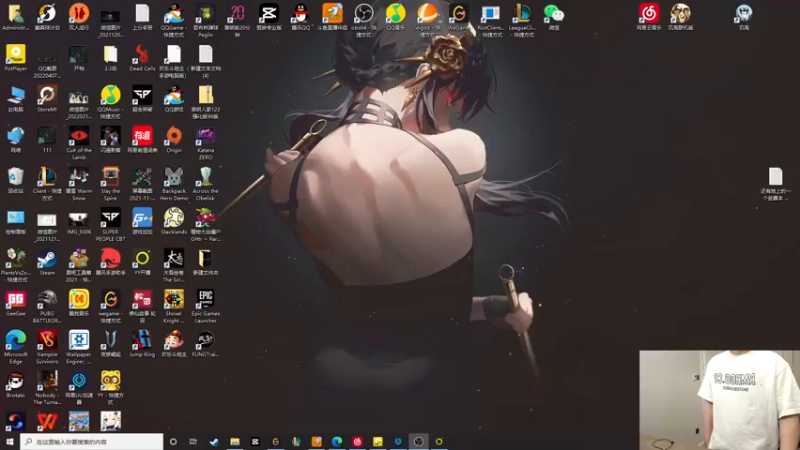Open the WPS Office red W icon
Viewport: 800px width, 450px height.
[47, 422]
